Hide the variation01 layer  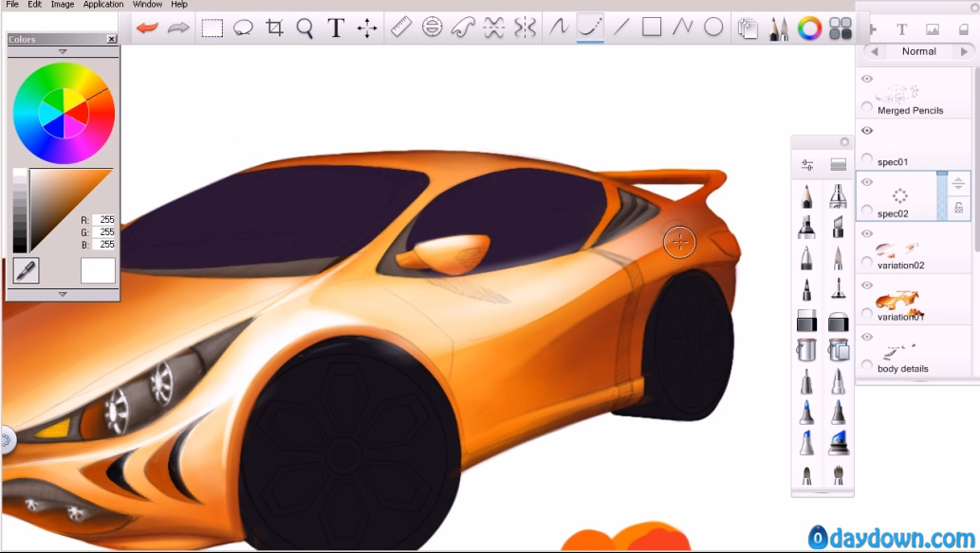(x=867, y=286)
